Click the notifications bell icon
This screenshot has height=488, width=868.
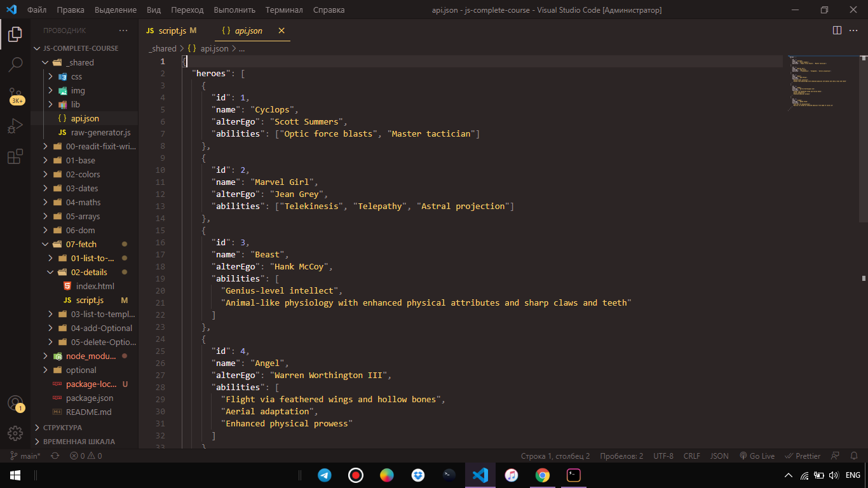[x=855, y=456]
